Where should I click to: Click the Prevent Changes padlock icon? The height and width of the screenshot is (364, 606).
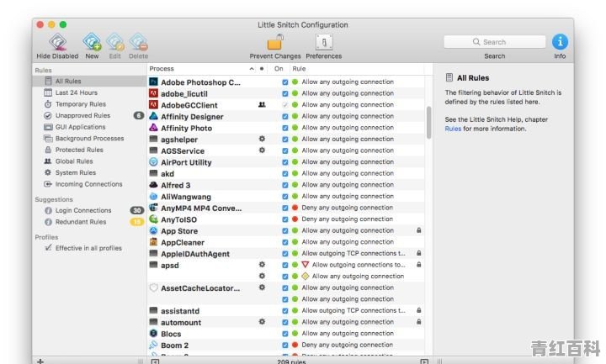point(275,42)
